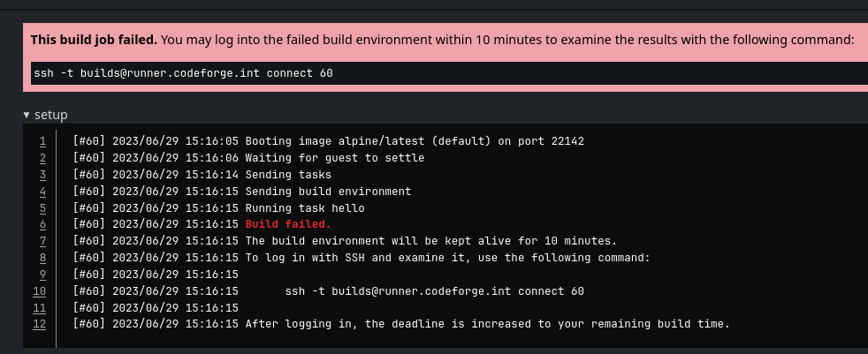Open log line number 1 link
Image resolution: width=868 pixels, height=354 pixels.
pos(42,141)
